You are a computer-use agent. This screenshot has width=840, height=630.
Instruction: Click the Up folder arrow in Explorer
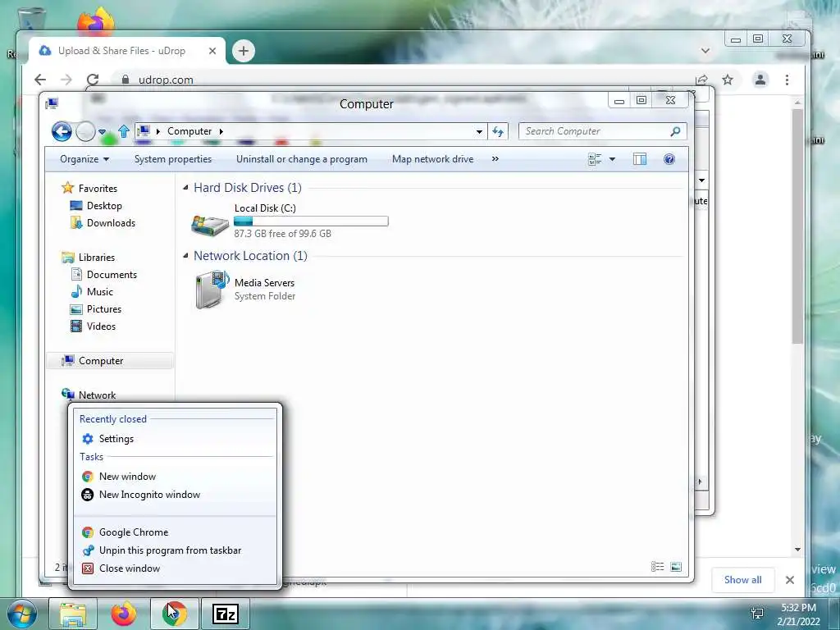click(124, 130)
